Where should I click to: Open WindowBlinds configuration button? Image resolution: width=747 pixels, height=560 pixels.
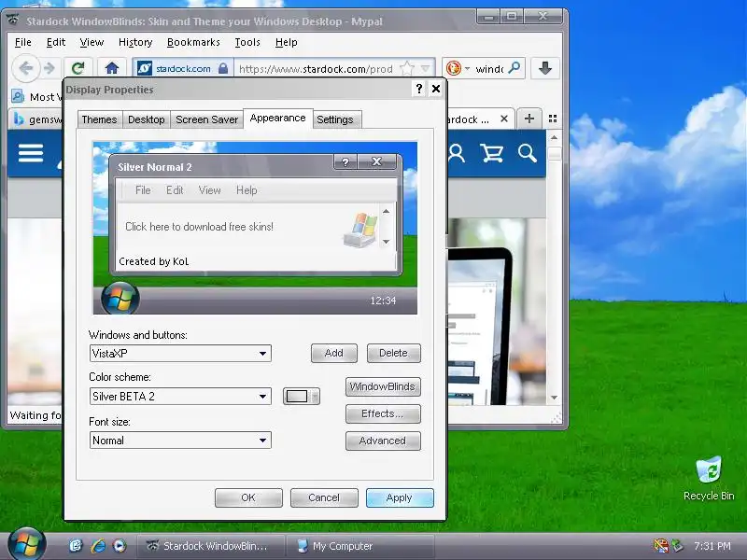[383, 386]
